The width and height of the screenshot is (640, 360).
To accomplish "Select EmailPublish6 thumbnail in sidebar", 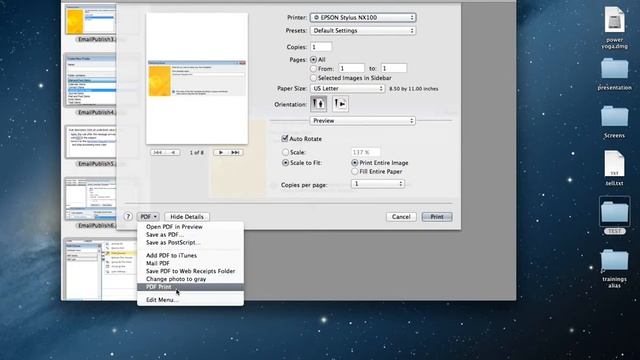I will pyautogui.click(x=91, y=198).
